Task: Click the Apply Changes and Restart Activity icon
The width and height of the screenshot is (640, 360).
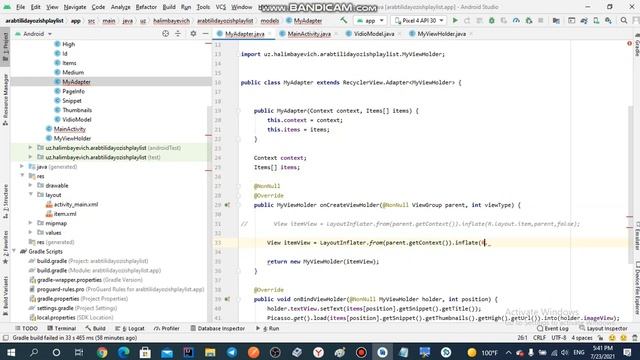Action: [467, 20]
